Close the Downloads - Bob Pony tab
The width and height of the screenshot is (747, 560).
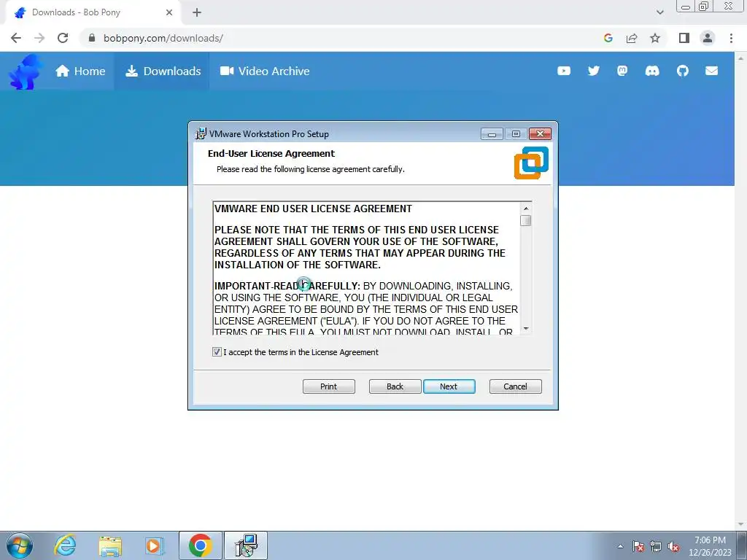point(169,12)
